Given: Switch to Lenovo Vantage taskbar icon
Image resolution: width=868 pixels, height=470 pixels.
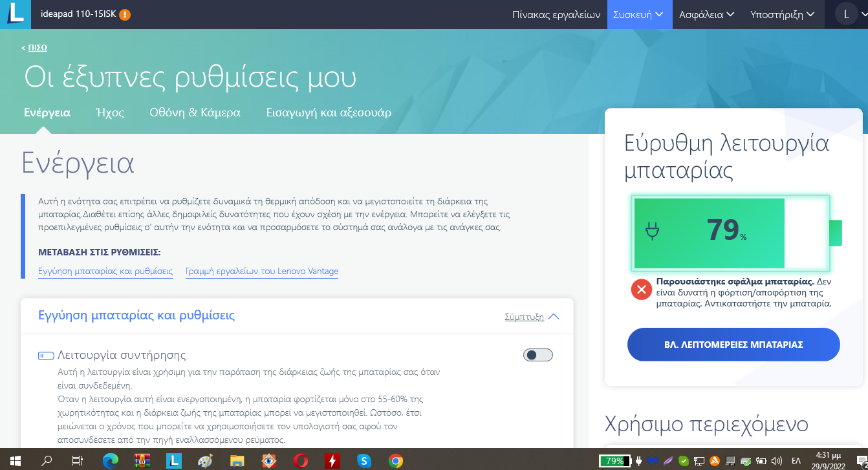Looking at the screenshot, I should pyautogui.click(x=173, y=461).
